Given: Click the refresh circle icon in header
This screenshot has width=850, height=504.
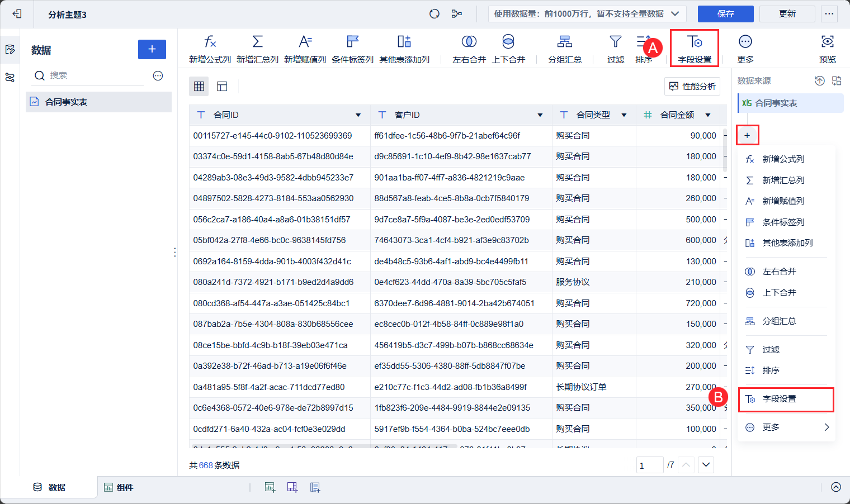Looking at the screenshot, I should point(435,14).
